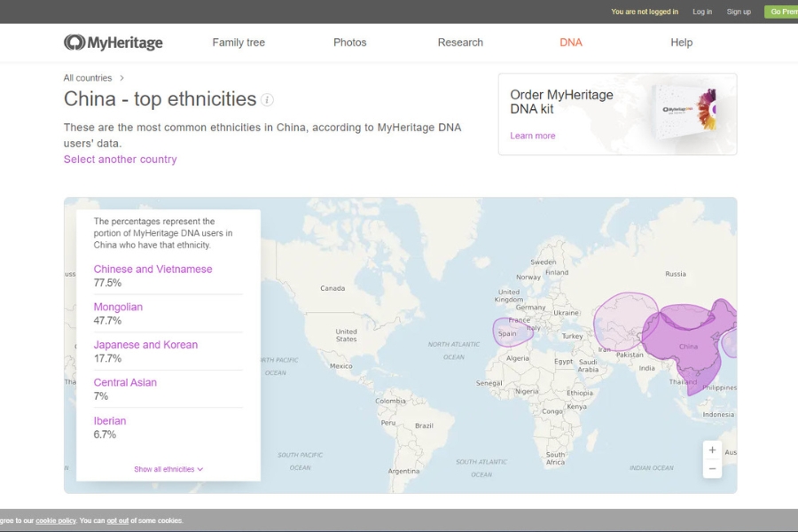Open the Photos menu
798x532 pixels.
349,43
